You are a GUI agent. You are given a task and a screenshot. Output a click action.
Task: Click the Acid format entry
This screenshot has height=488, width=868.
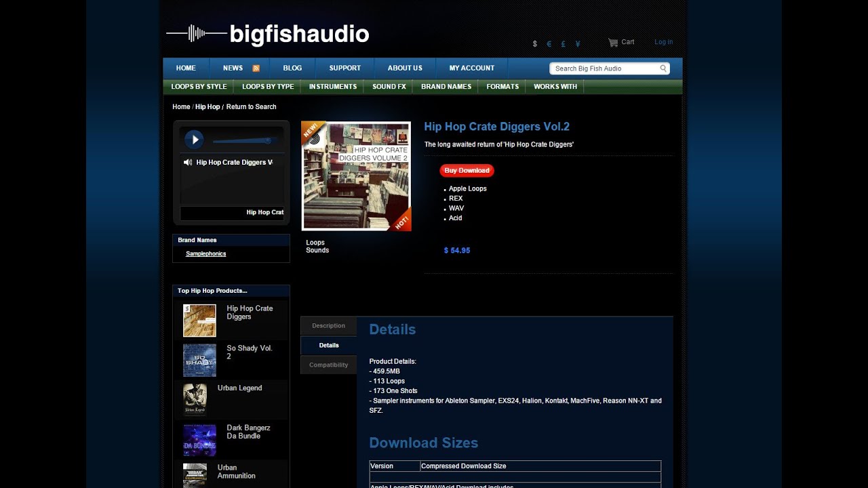[456, 218]
